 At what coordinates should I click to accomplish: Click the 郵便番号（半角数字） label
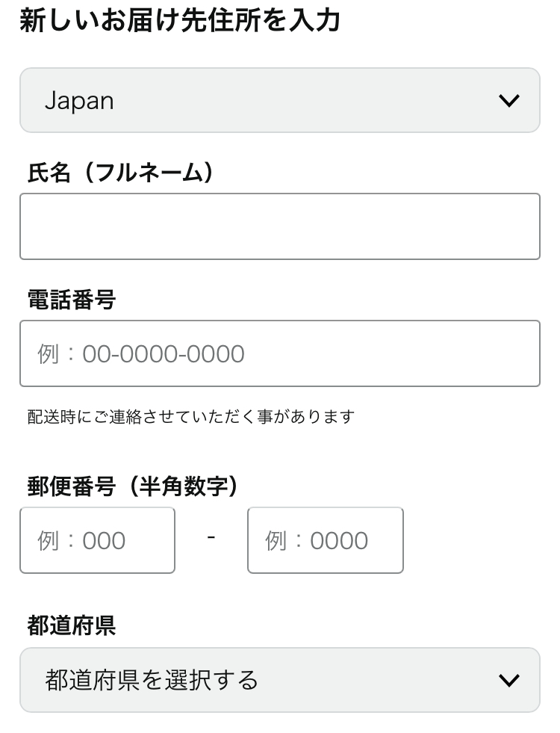click(x=133, y=487)
